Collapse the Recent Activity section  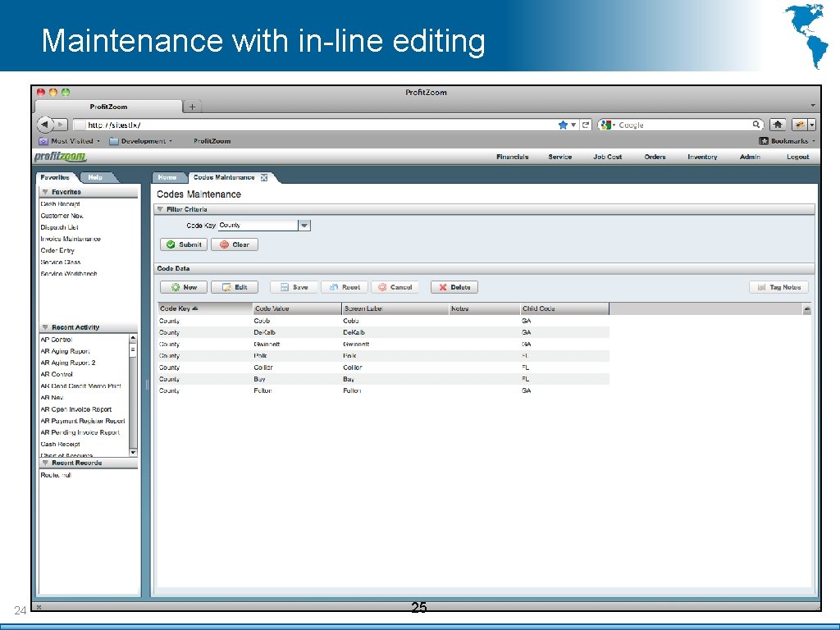46,327
